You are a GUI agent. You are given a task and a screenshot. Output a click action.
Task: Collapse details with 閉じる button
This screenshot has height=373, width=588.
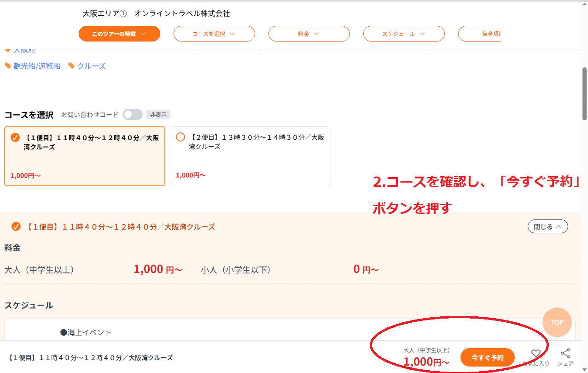coord(547,226)
